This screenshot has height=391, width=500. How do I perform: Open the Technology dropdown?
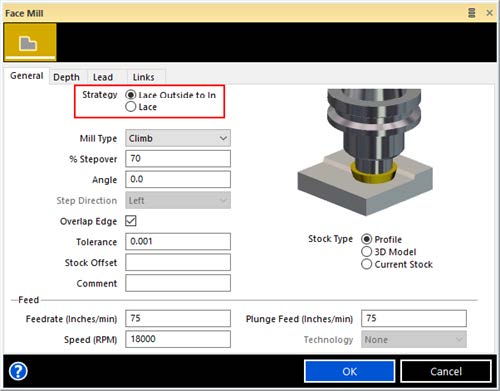(x=414, y=339)
